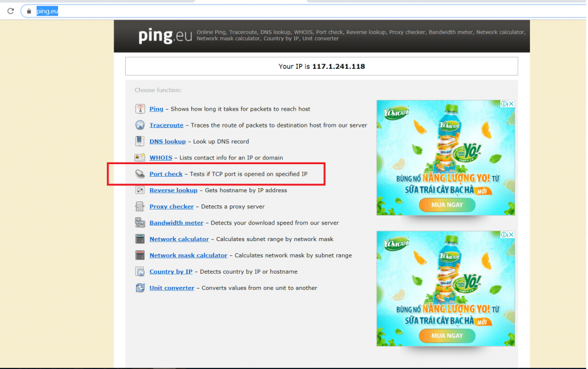The height and width of the screenshot is (369, 588).
Task: Click the padlock site info icon
Action: (28, 11)
